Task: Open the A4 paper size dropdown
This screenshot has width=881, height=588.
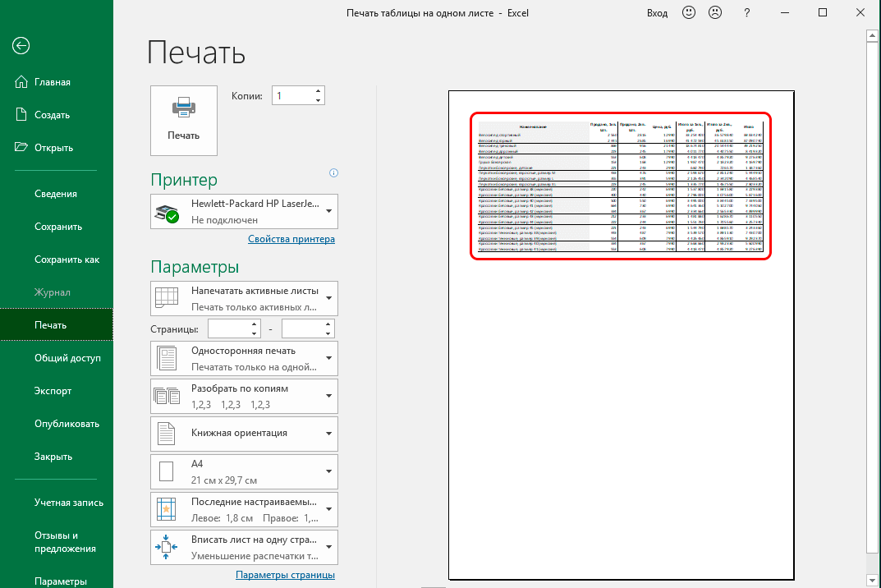Action: coord(245,471)
